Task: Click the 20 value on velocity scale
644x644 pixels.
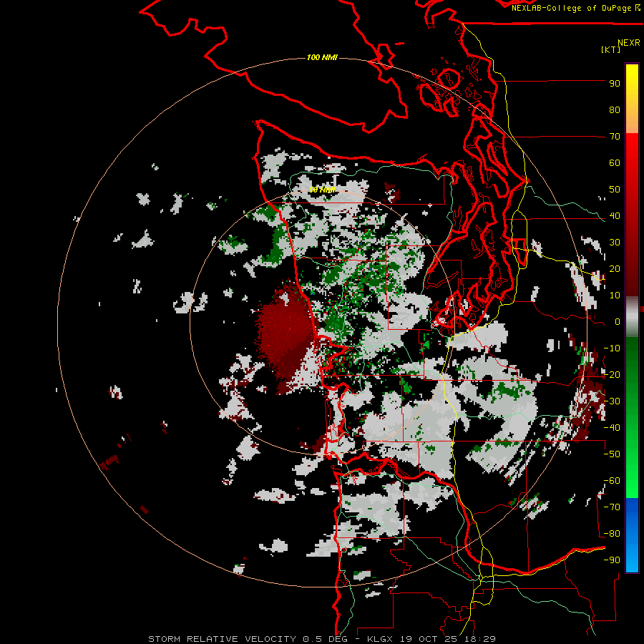Action: click(x=615, y=269)
